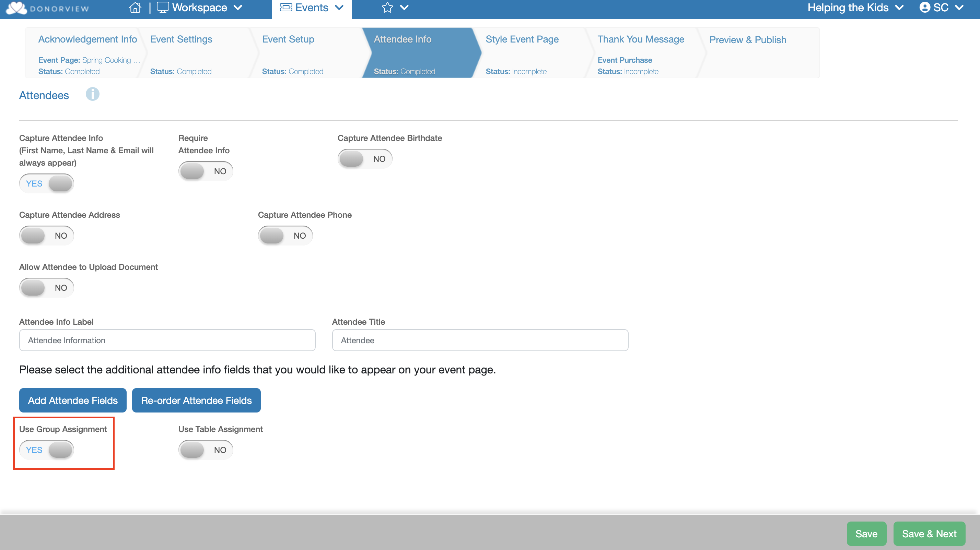The height and width of the screenshot is (550, 980).
Task: Click the Attendee Title input field
Action: (x=480, y=340)
